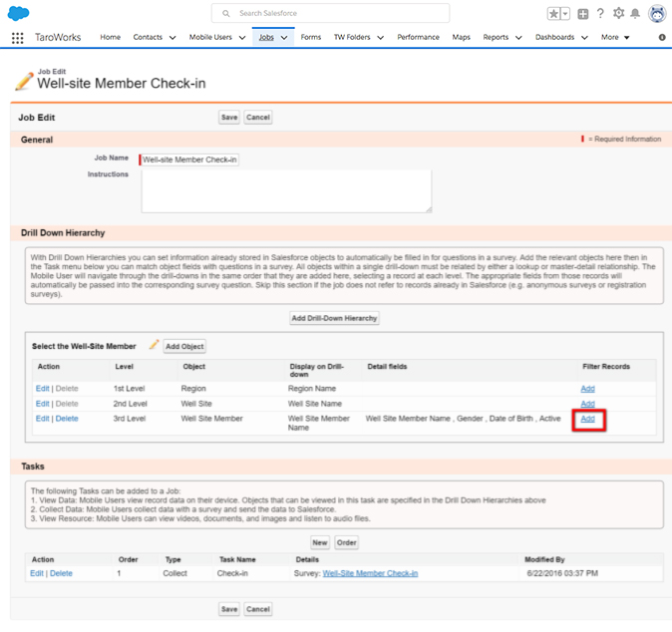The height and width of the screenshot is (632, 672).
Task: Open the Setup gear icon
Action: 618,13
